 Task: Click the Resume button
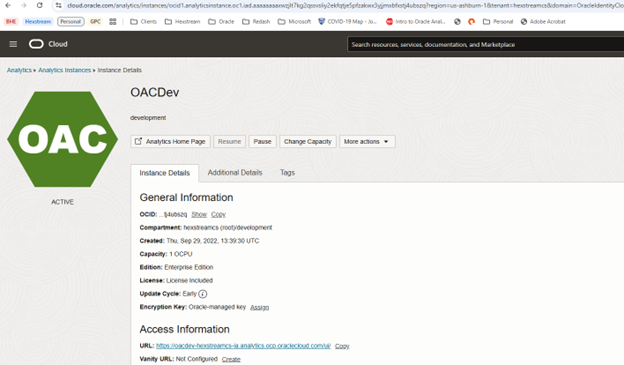coord(230,141)
